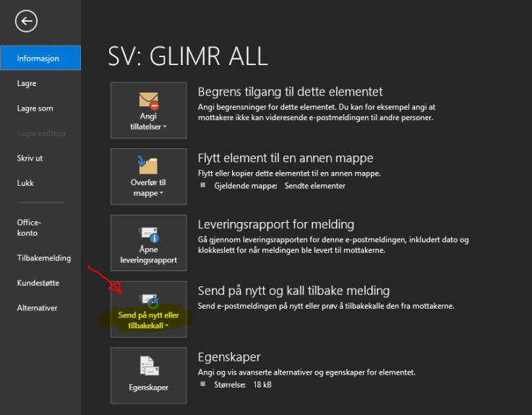Screen dimensions: 532x415
Task: Click the resend envelope icon with green arrow
Action: 148,299
